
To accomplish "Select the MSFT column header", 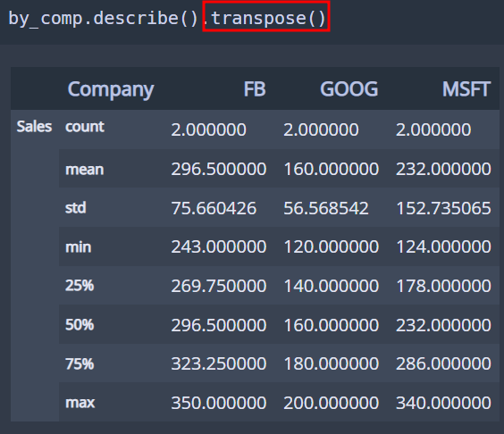I will tap(466, 89).
